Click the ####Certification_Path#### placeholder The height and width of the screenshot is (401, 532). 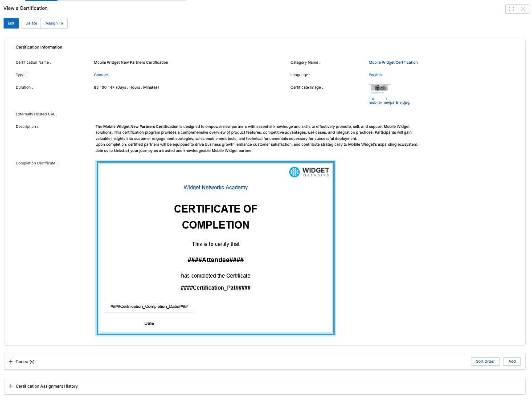(216, 288)
